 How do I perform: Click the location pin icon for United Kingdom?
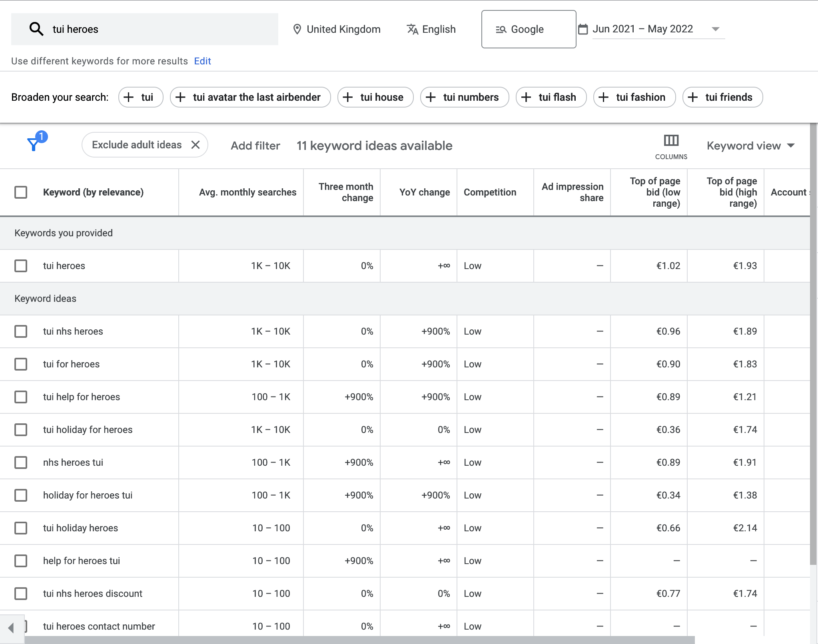click(x=297, y=29)
